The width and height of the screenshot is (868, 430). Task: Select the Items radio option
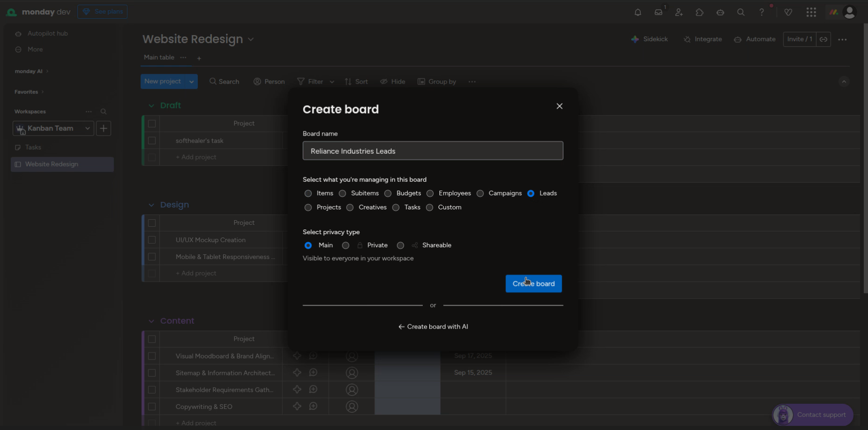(308, 193)
